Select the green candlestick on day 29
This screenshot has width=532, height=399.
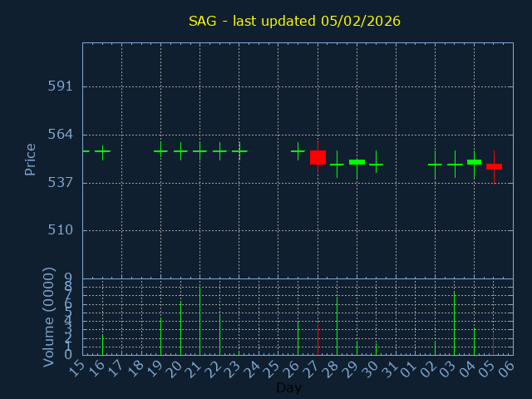[x=357, y=162]
